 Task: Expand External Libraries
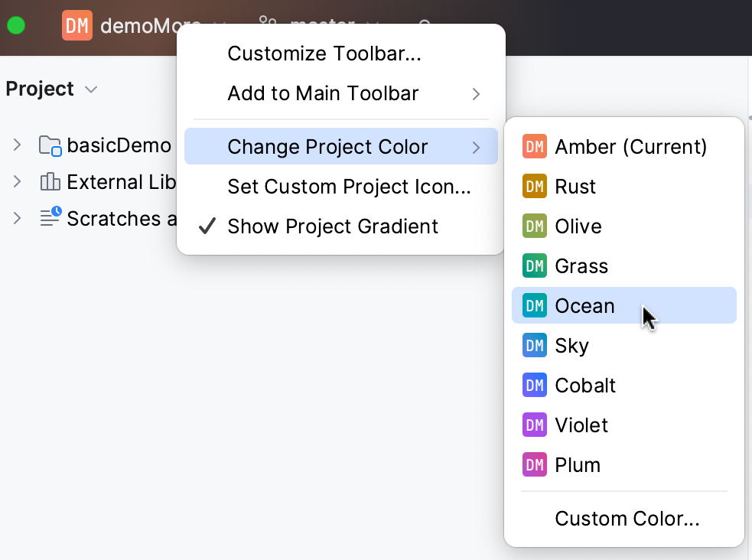coord(17,182)
